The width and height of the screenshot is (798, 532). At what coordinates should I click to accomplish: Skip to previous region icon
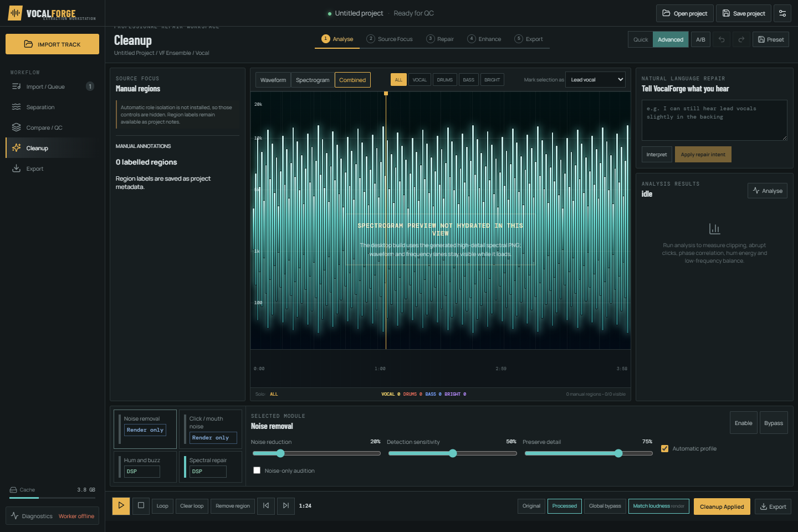tap(266, 505)
